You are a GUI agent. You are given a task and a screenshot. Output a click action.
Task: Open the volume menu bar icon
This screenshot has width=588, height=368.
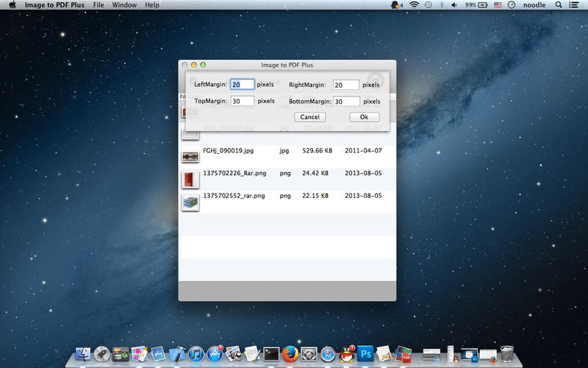click(x=454, y=5)
